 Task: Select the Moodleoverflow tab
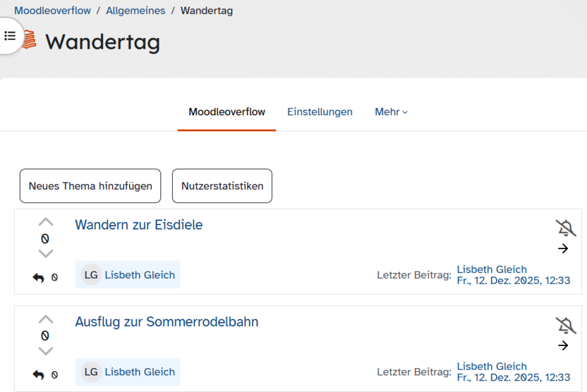(x=226, y=112)
